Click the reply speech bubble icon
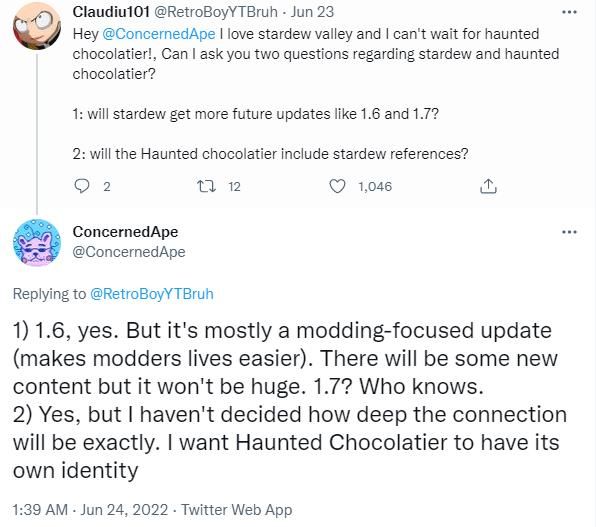596x527 pixels. 81,186
